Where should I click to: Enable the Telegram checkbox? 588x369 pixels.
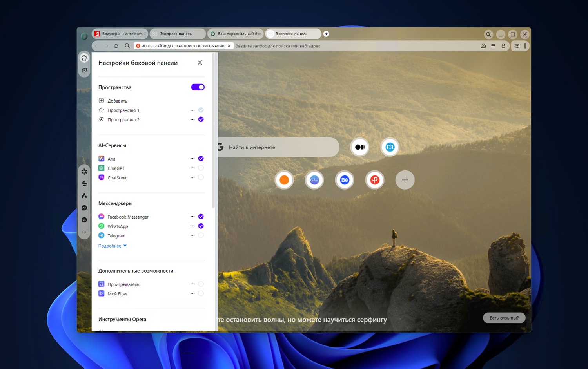[x=201, y=235]
